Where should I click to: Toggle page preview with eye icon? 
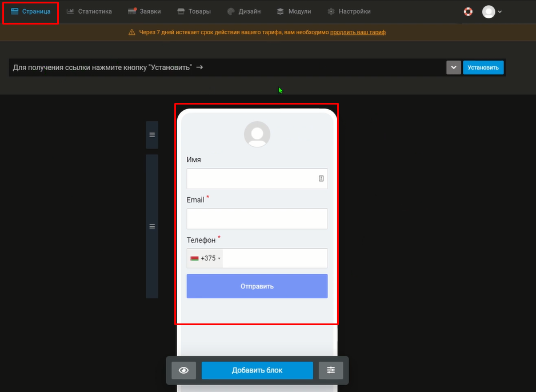(183, 370)
